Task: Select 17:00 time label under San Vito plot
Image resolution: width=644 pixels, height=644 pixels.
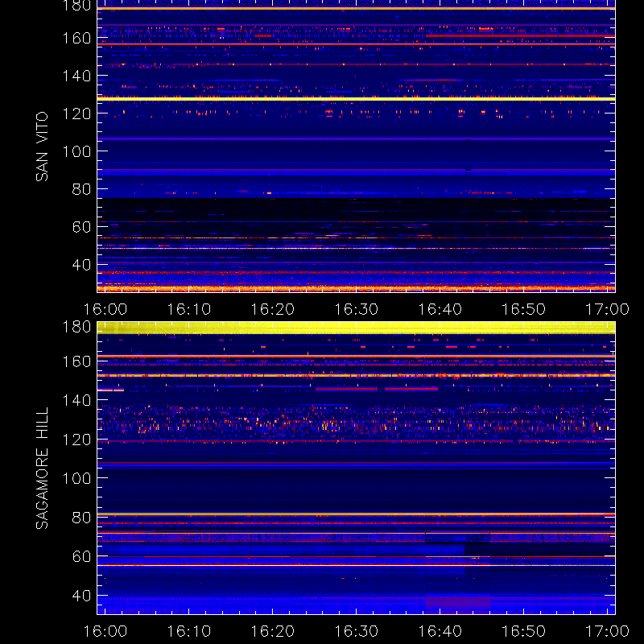Action: [607, 309]
